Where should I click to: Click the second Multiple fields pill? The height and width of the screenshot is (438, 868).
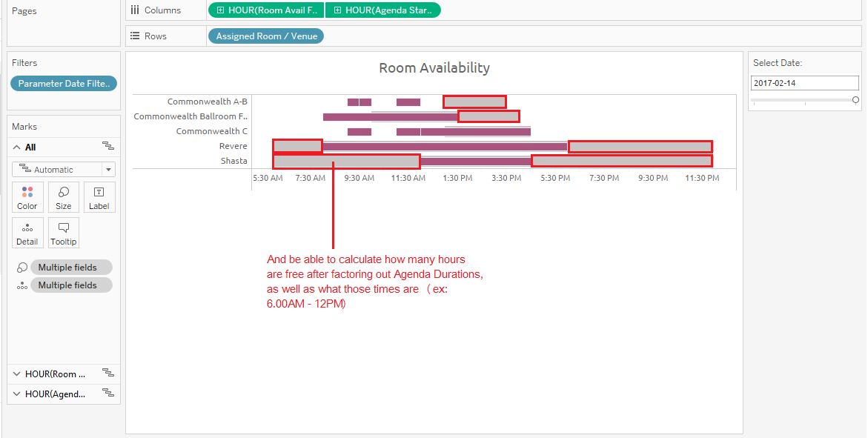tap(71, 285)
